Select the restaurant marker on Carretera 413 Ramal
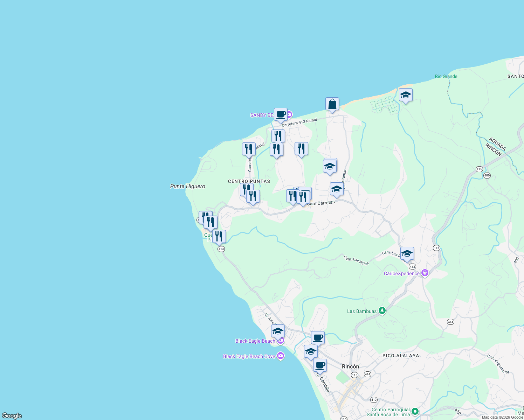 (x=278, y=135)
